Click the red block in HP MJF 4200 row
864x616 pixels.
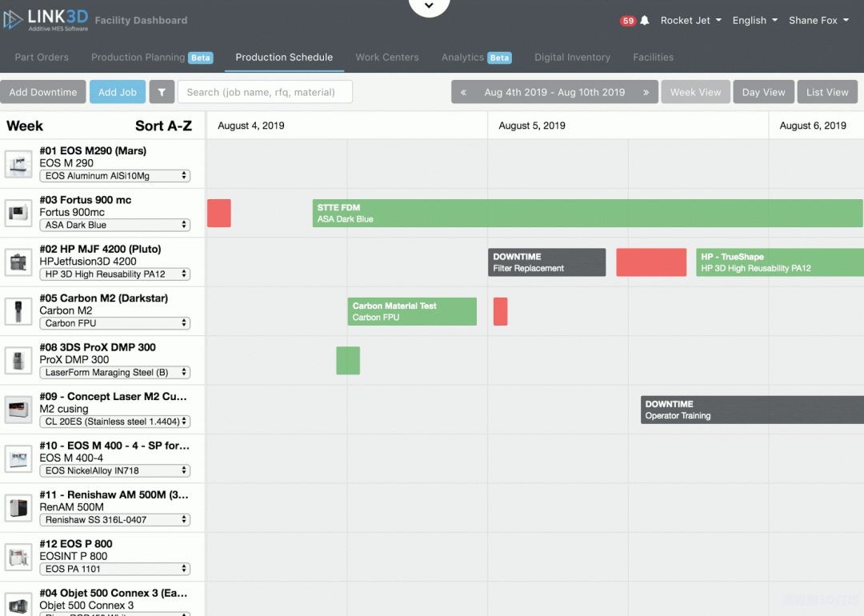click(x=651, y=262)
